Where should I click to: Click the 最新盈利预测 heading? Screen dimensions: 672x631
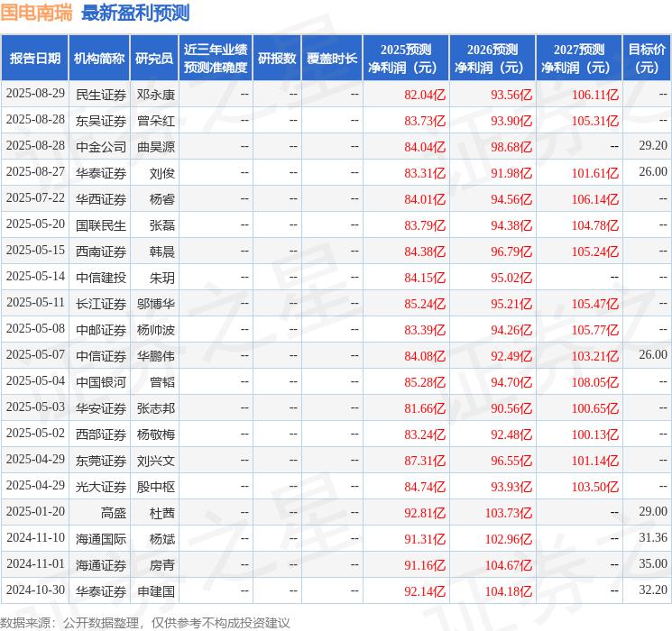click(135, 13)
